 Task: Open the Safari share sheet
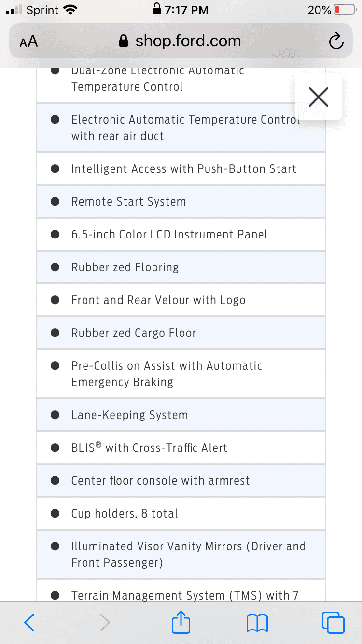(181, 623)
